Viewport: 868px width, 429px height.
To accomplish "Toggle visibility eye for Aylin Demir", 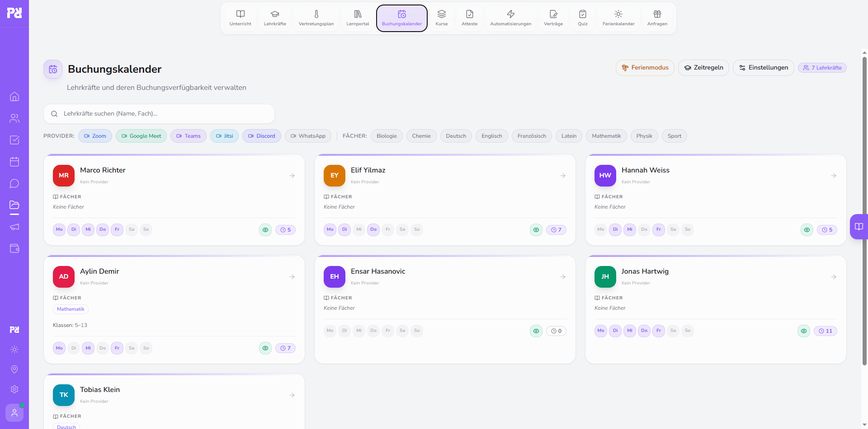I will tap(265, 348).
